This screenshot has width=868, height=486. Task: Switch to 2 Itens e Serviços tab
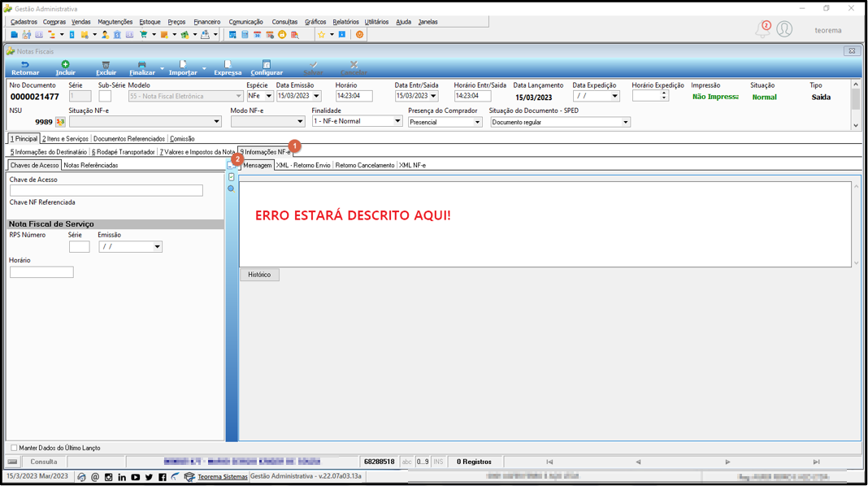pyautogui.click(x=65, y=138)
